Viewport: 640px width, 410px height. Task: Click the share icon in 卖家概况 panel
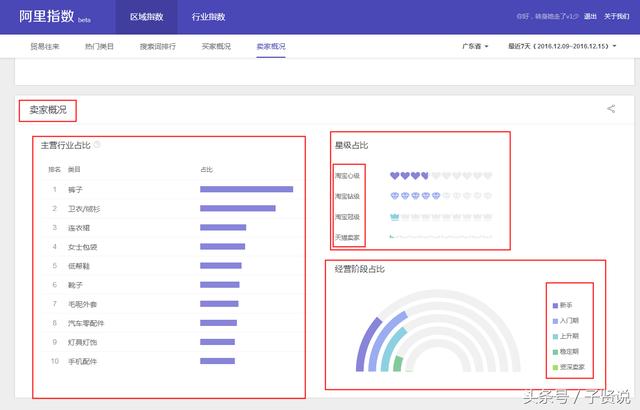pyautogui.click(x=611, y=109)
